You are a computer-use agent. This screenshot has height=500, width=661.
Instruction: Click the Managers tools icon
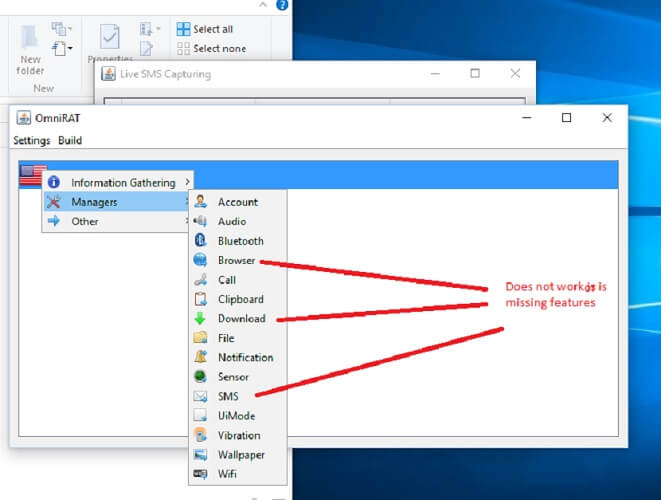(54, 202)
